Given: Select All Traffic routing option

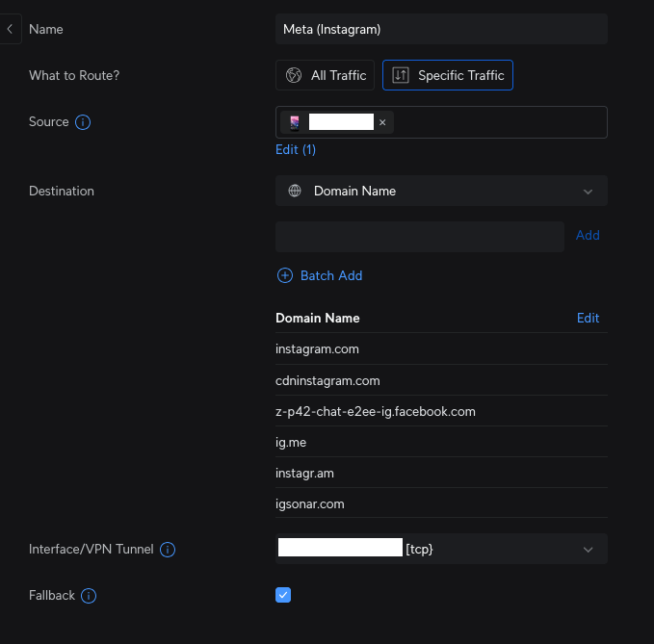Looking at the screenshot, I should (326, 75).
